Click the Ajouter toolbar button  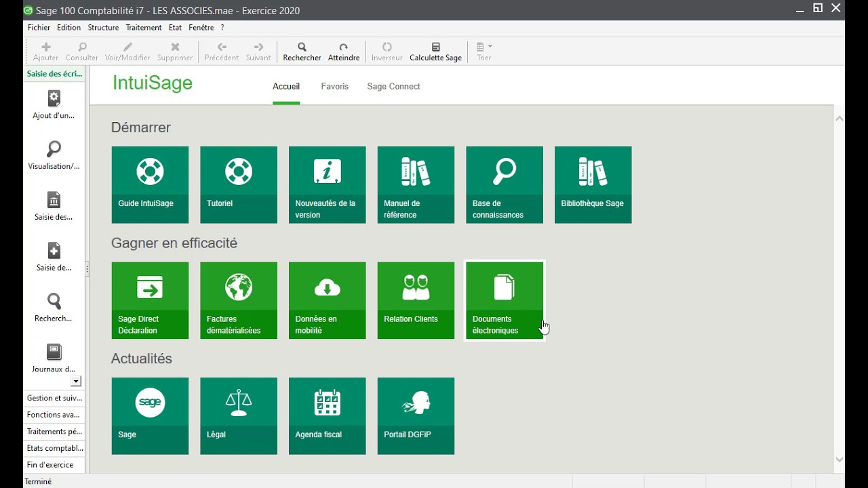pos(46,52)
